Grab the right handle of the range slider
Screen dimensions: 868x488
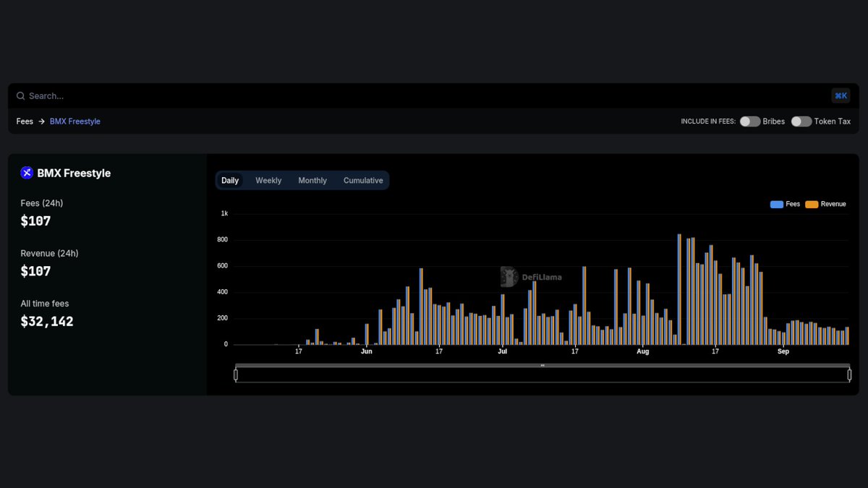tap(849, 374)
